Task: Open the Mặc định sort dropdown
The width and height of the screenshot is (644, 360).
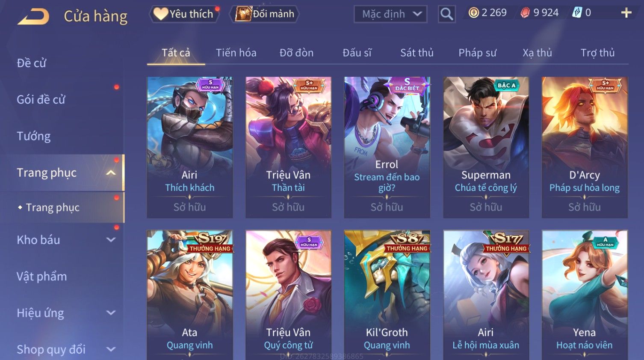Action: click(x=390, y=14)
